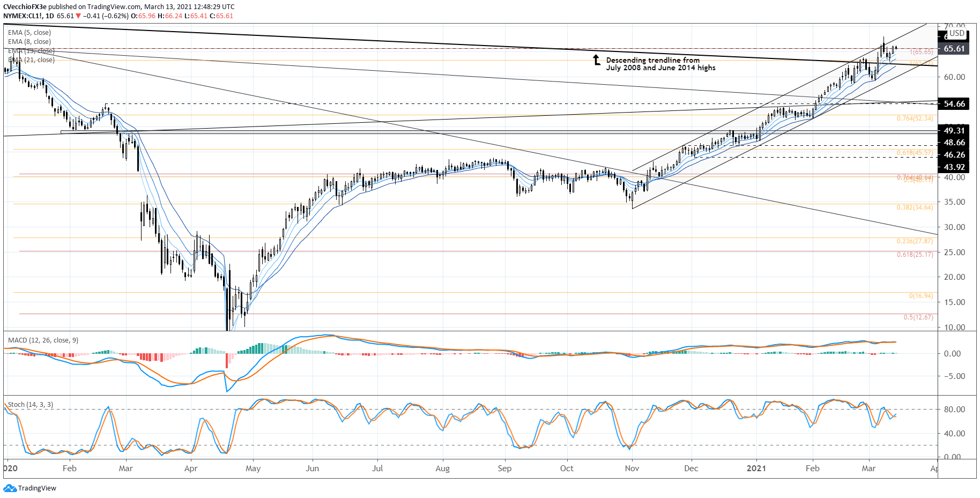The image size is (980, 498).
Task: Click the Oct label on time axis
Action: [x=567, y=469]
